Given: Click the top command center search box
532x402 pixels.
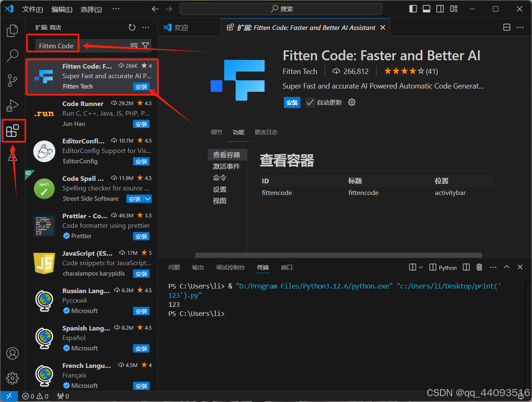Looking at the screenshot, I should (x=281, y=9).
